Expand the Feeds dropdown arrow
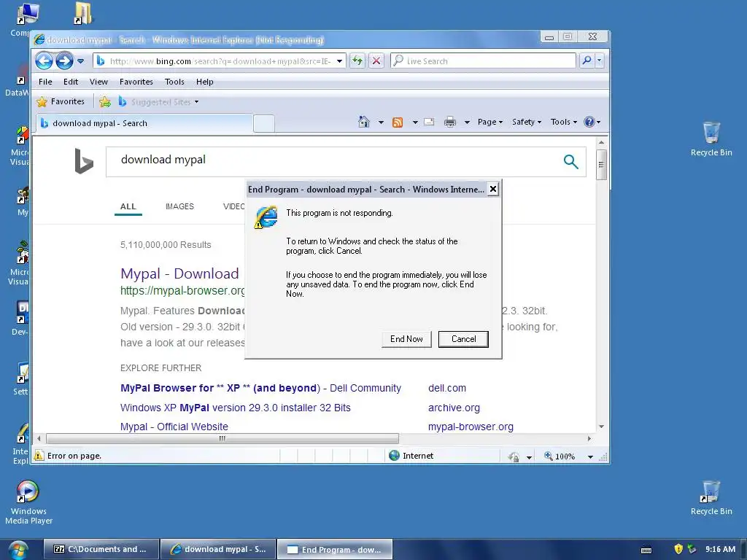747x560 pixels. (x=415, y=122)
